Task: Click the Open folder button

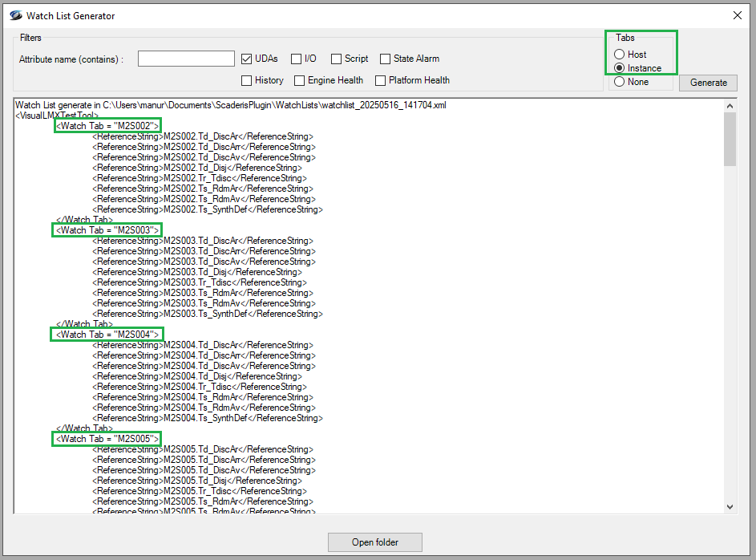Action: (x=374, y=542)
